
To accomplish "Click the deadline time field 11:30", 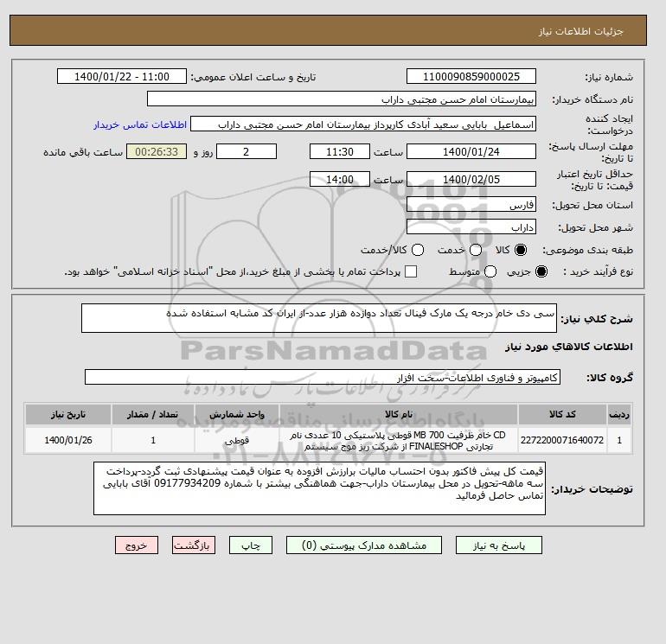I will 340,151.
